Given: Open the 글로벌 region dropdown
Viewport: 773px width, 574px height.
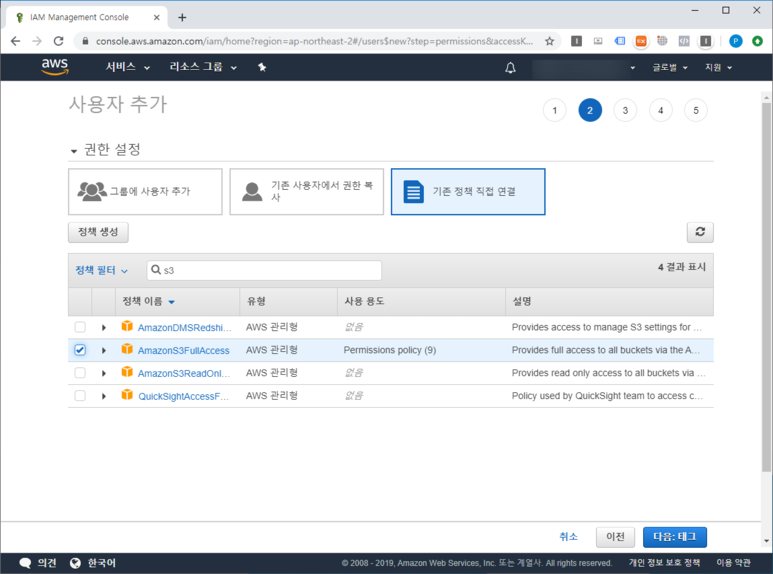Looking at the screenshot, I should [x=670, y=68].
